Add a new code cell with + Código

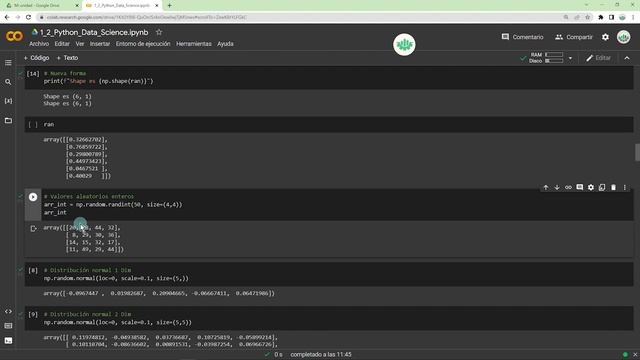36,58
